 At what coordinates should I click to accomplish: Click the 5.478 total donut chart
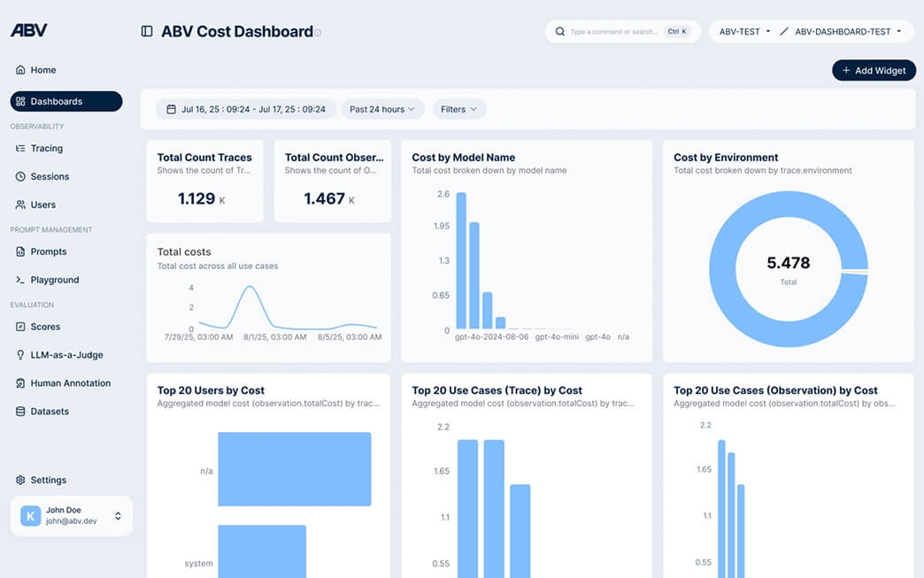pyautogui.click(x=789, y=269)
